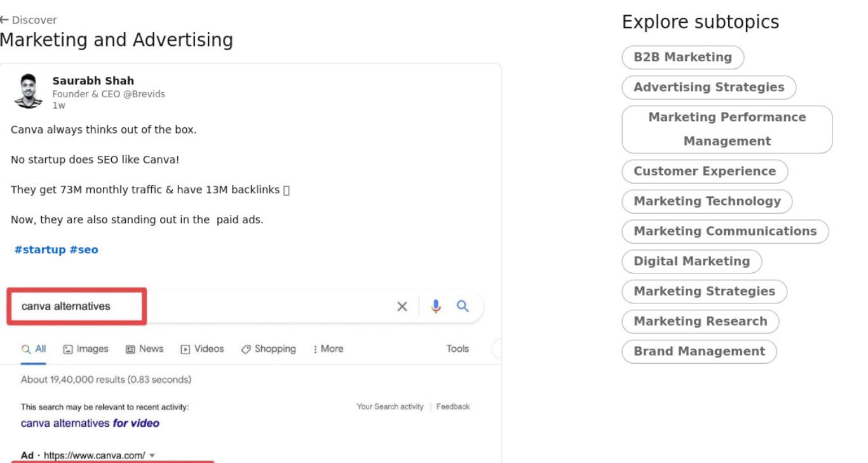Screen dimensions: 868x463
Task: Select the All results tab
Action: 34,349
